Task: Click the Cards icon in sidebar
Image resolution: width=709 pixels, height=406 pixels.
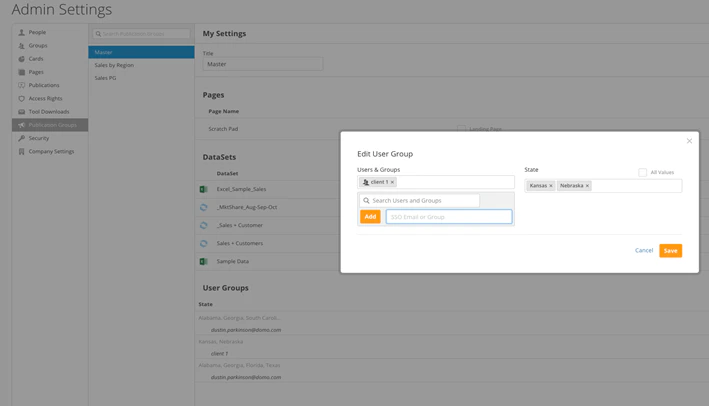Action: 21,59
